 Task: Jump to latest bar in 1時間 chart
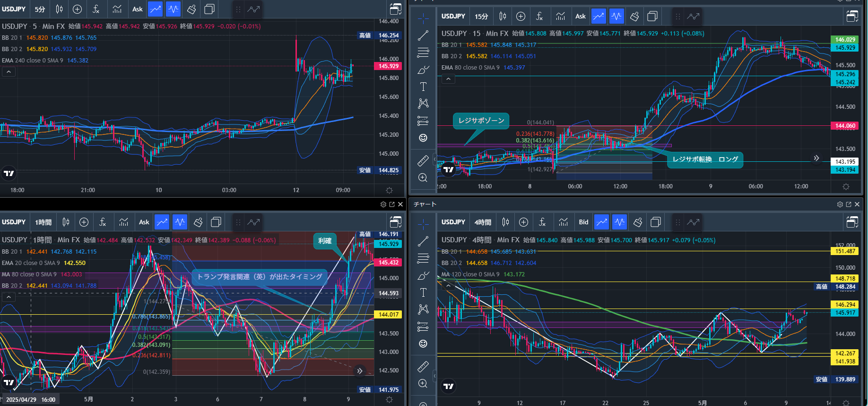tap(360, 371)
